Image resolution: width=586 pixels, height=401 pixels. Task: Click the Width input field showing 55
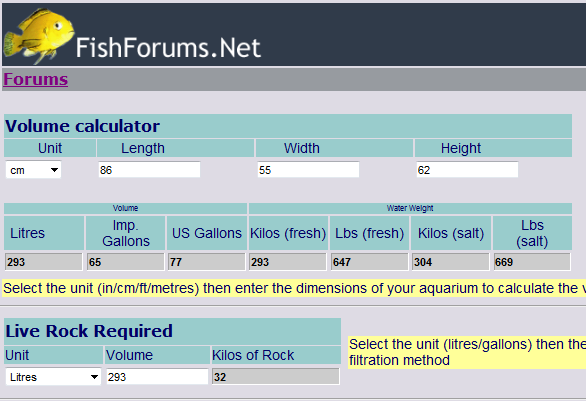[308, 170]
